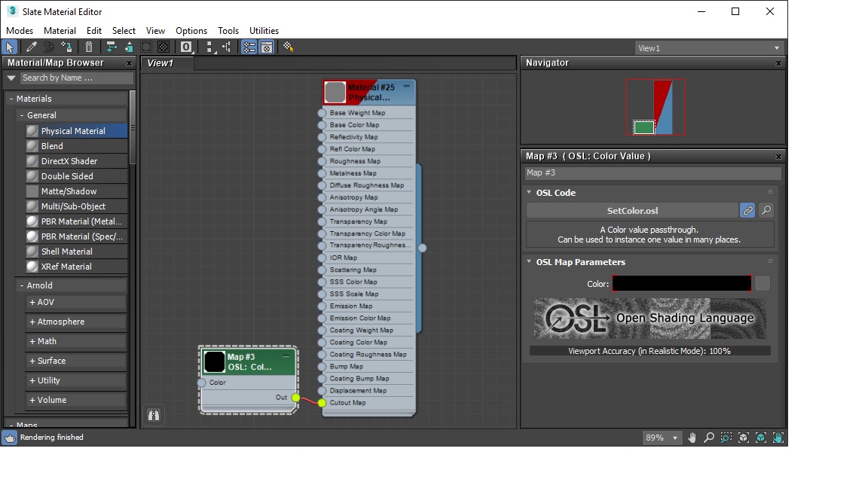The width and height of the screenshot is (868, 488).
Task: Activate the Pan tool at bottom right
Action: click(x=692, y=438)
